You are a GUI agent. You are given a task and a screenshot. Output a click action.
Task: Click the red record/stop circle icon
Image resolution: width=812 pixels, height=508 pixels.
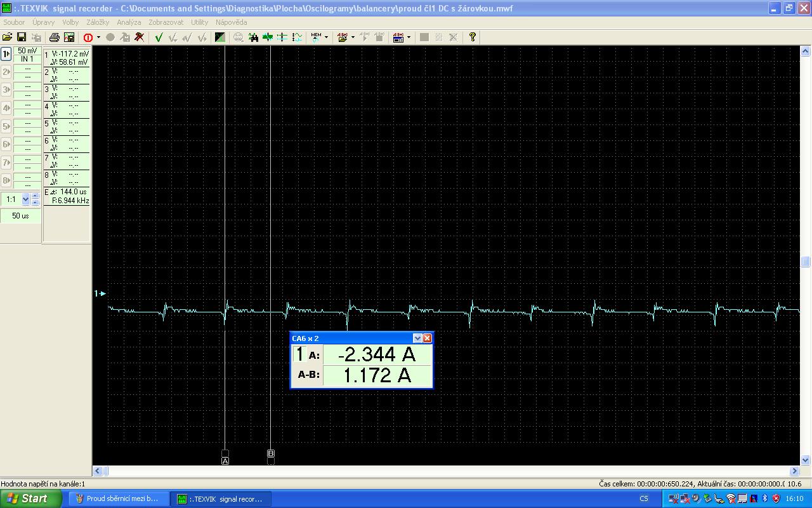tap(88, 37)
